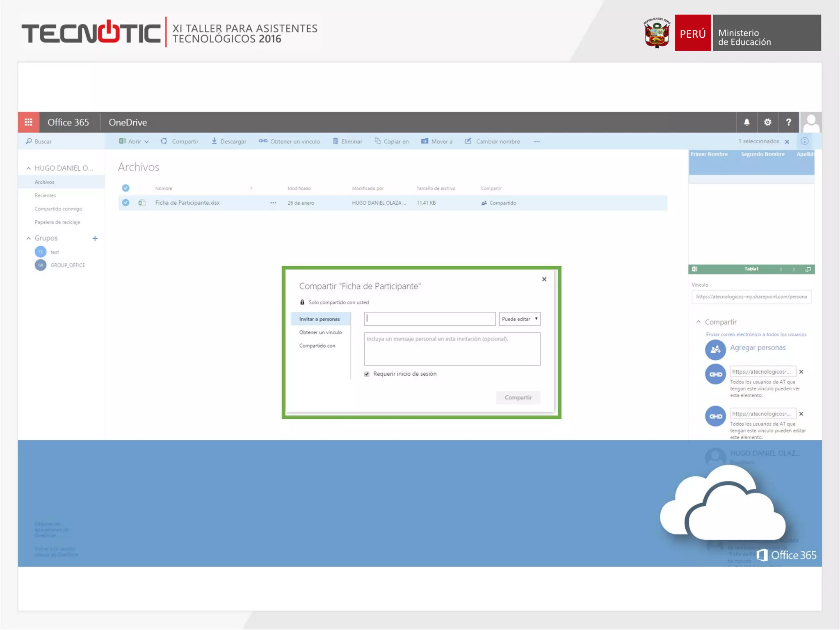This screenshot has width=840, height=630.
Task: Click the notifications bell icon
Action: pyautogui.click(x=746, y=122)
